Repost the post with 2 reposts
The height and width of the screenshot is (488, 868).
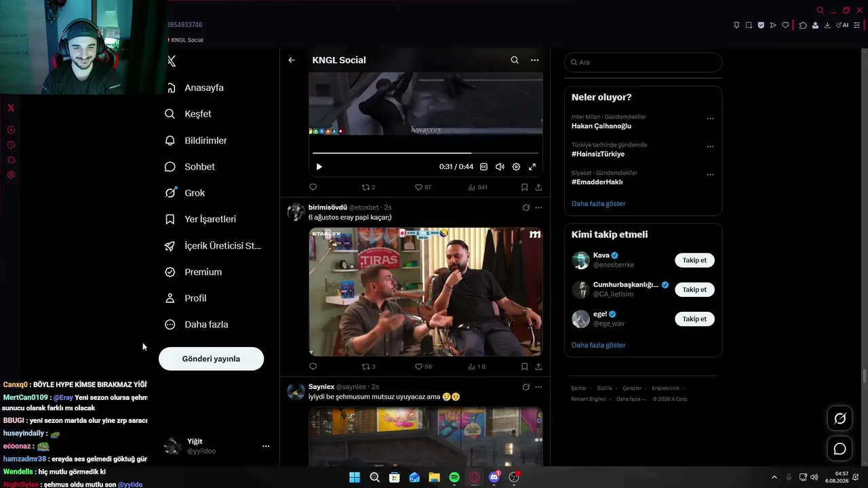[368, 187]
